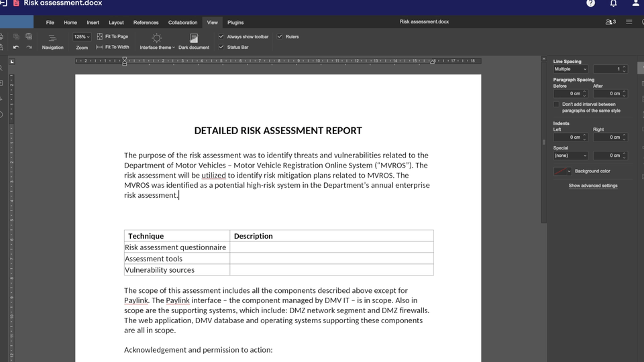The image size is (644, 362).
Task: Open Line Spacing Multiple dropdown
Action: point(570,69)
